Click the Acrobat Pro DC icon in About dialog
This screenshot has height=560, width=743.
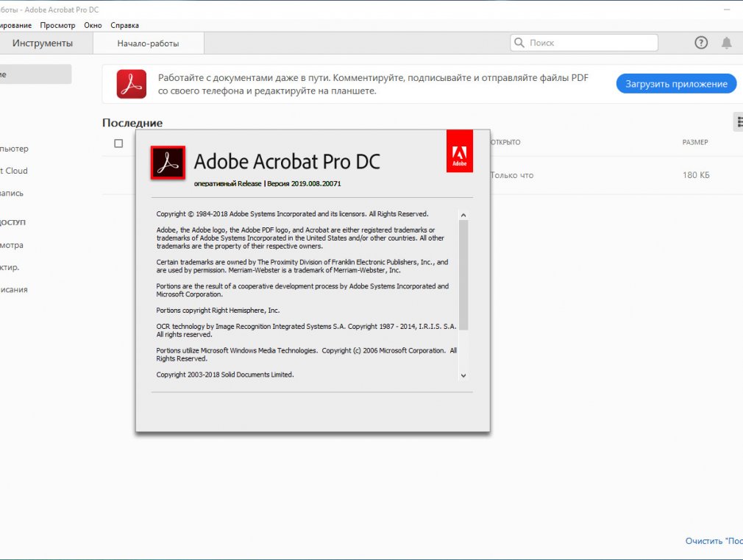[168, 163]
